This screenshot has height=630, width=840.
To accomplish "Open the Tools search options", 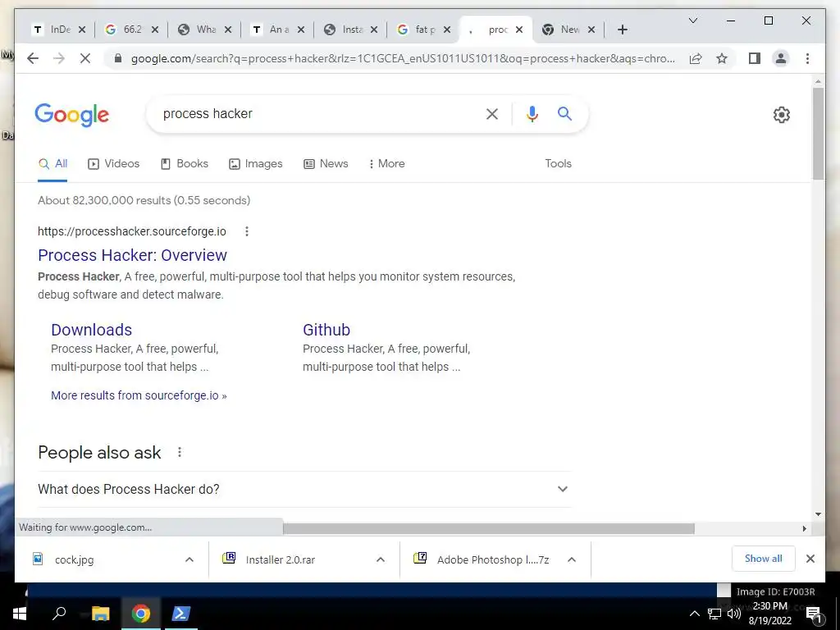I will [558, 163].
